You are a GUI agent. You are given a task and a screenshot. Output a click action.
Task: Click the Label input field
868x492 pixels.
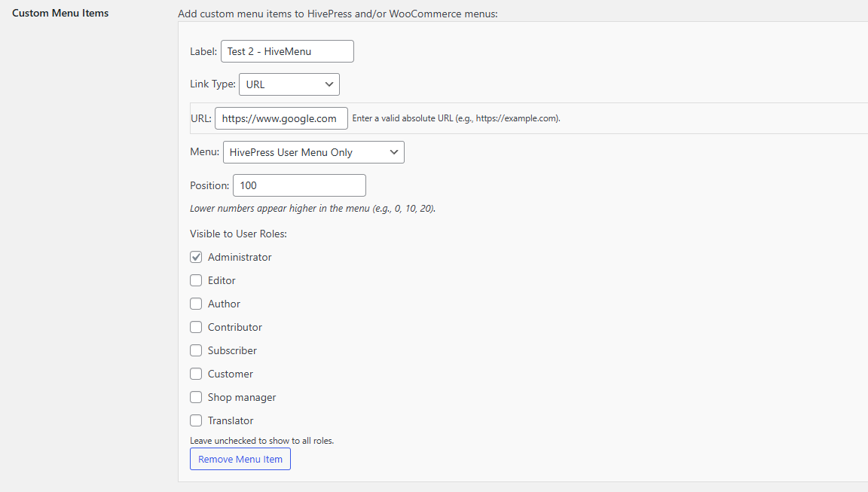(x=287, y=51)
